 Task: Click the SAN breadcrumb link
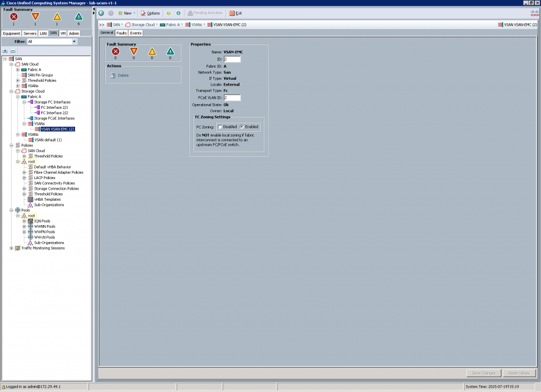116,24
